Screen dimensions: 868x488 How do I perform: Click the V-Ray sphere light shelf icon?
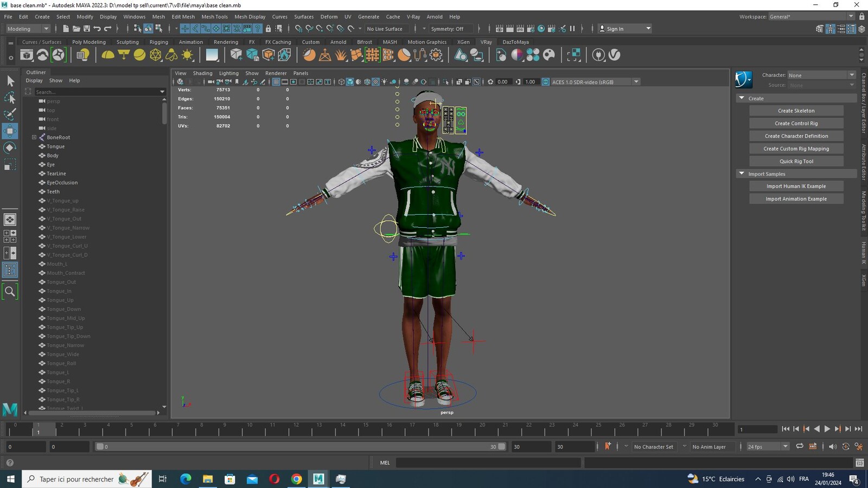[139, 55]
